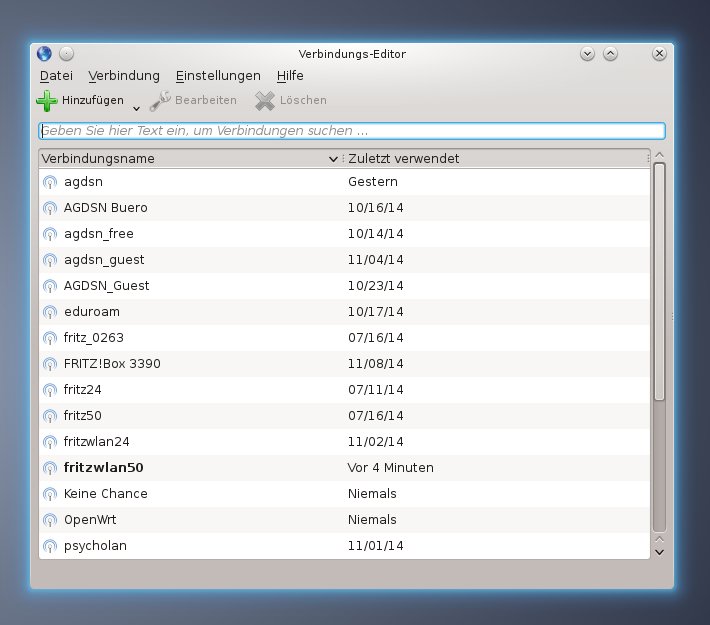Open the Einstellungen menu

218,76
